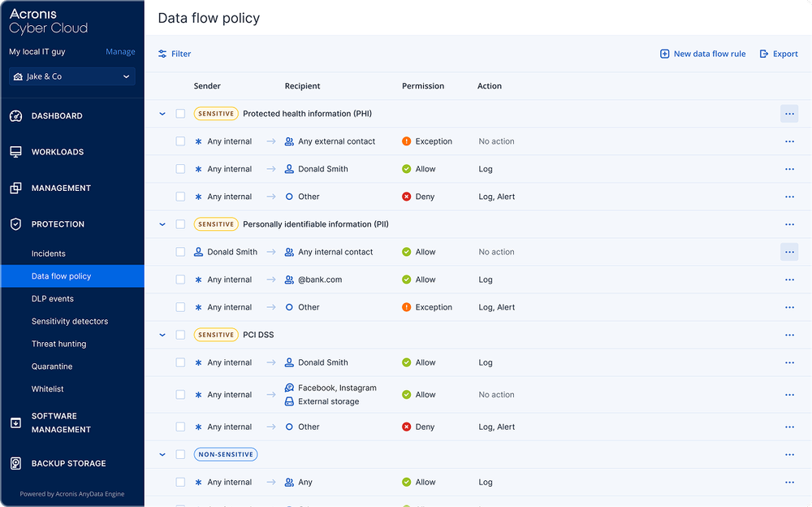This screenshot has height=507, width=812.
Task: Collapse the PCI DSS group chevron
Action: (162, 335)
